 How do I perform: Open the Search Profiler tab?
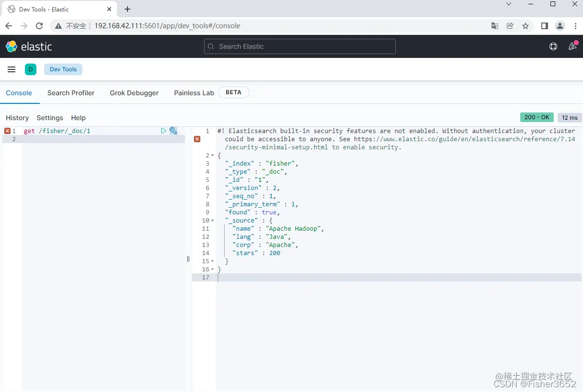click(x=71, y=93)
